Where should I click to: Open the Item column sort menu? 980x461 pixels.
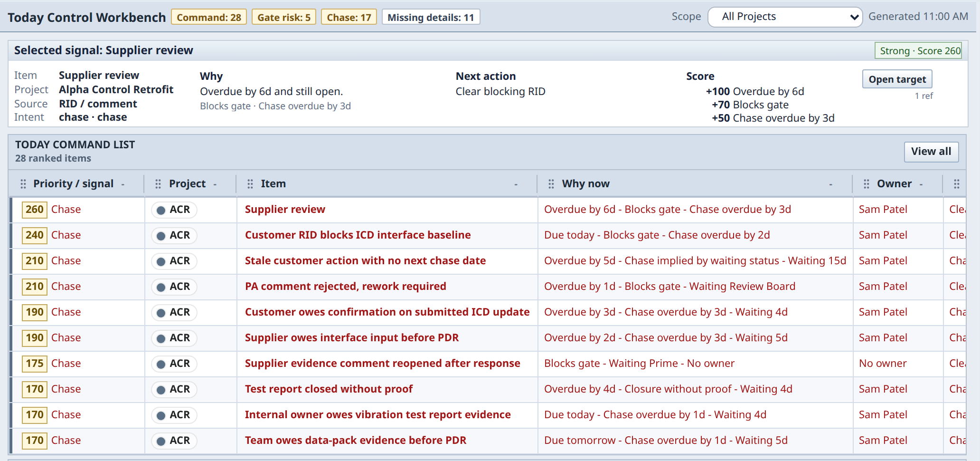(516, 184)
